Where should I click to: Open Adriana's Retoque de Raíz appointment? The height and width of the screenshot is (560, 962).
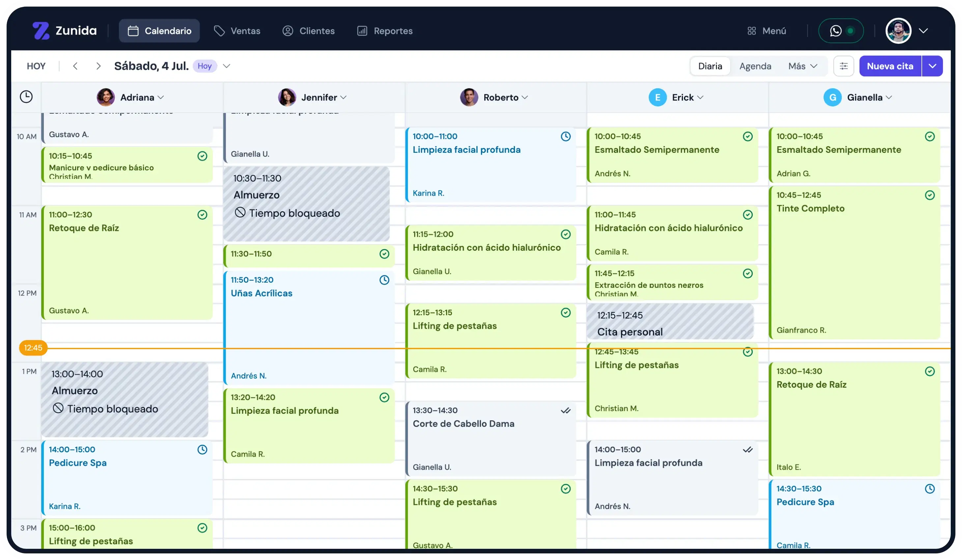(127, 262)
